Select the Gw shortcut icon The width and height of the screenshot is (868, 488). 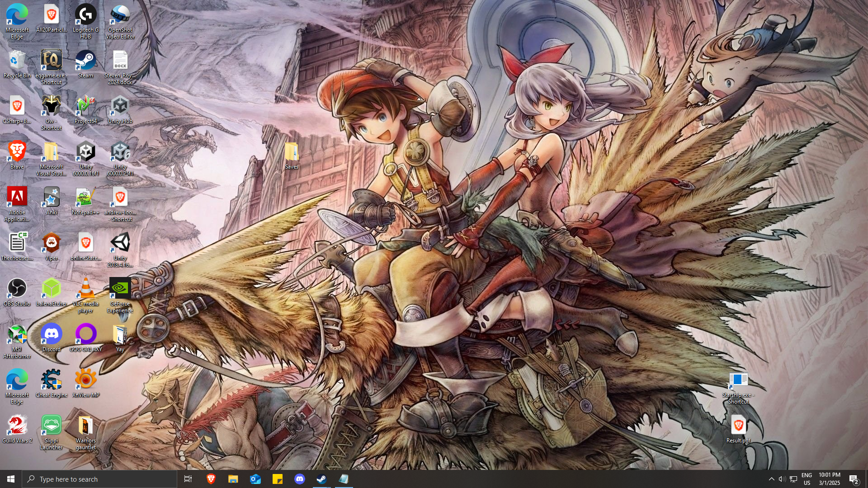(52, 113)
